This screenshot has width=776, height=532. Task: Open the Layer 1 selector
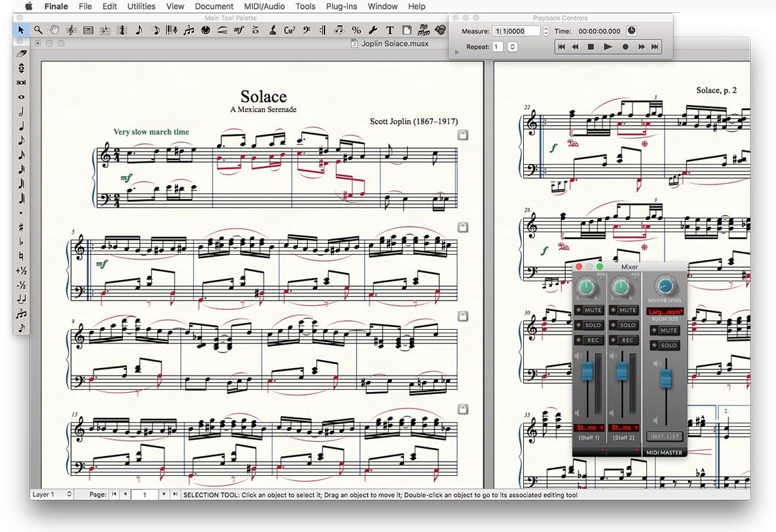[x=51, y=494]
